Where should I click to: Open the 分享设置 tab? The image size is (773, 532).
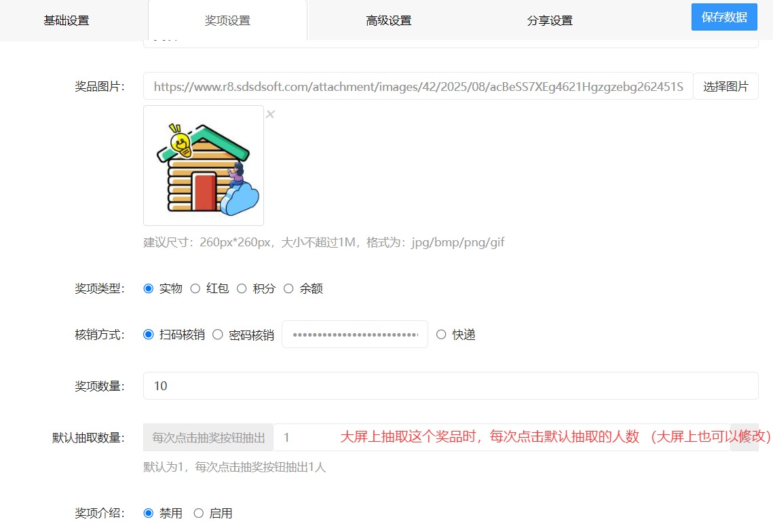[x=550, y=20]
